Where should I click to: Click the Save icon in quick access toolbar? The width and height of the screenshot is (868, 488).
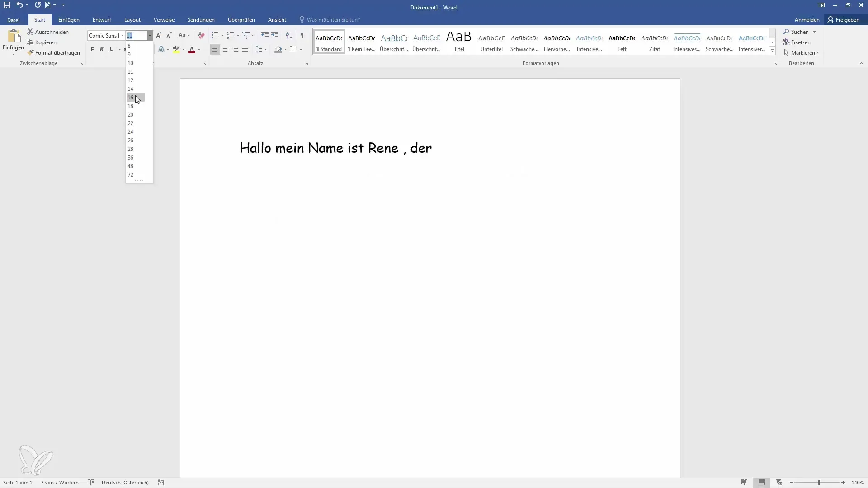coord(7,5)
